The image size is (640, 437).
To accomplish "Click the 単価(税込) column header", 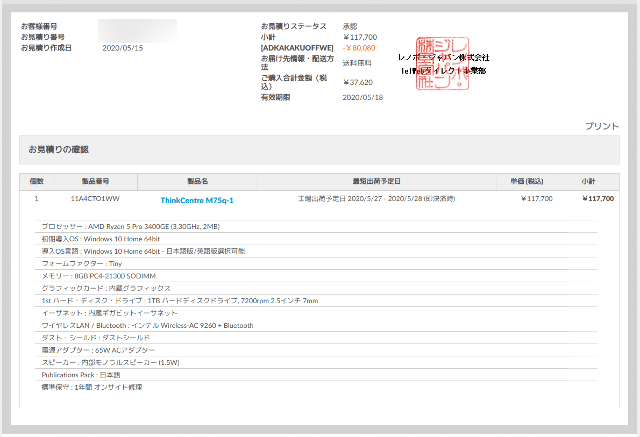I will pyautogui.click(x=527, y=181).
